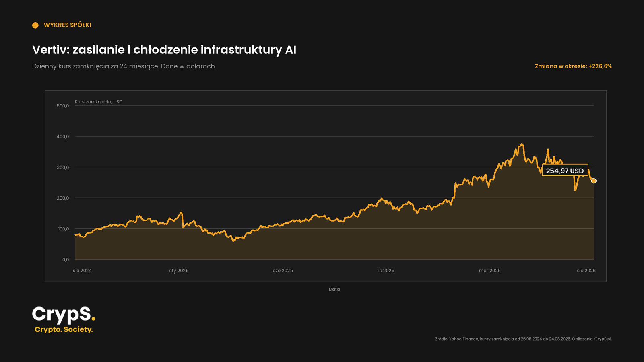This screenshot has height=362, width=644.
Task: Click the 'sty 2025' x-axis label
Action: 179,271
